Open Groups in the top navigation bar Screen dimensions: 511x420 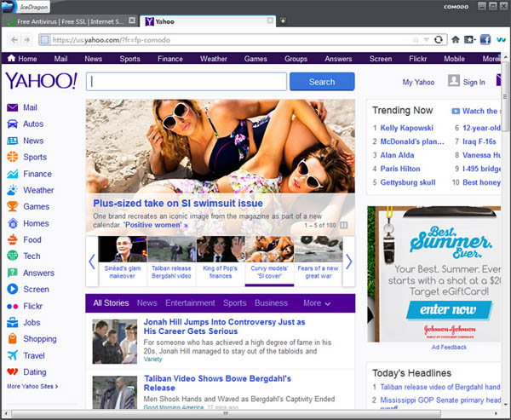point(296,59)
